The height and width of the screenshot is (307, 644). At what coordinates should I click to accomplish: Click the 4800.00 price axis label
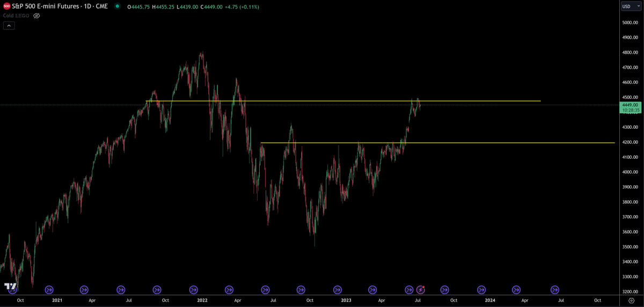tap(630, 53)
